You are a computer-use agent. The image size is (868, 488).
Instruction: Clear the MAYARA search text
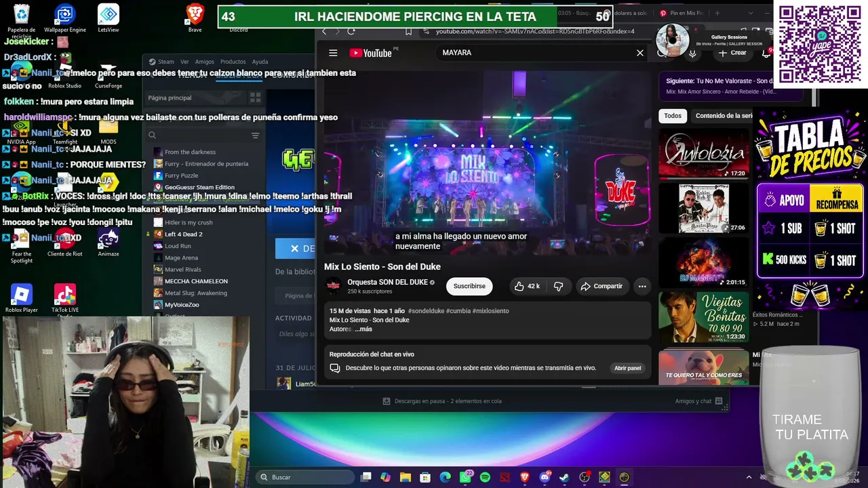(639, 53)
